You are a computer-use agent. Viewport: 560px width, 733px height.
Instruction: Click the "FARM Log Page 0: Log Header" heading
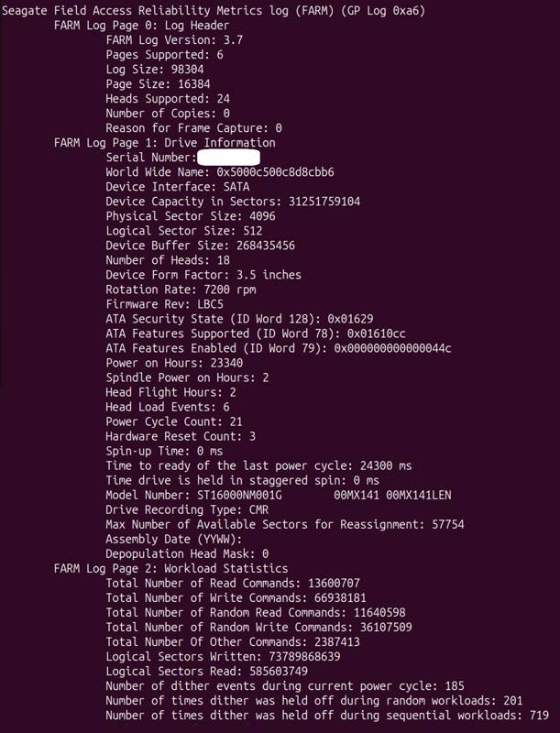pyautogui.click(x=141, y=26)
